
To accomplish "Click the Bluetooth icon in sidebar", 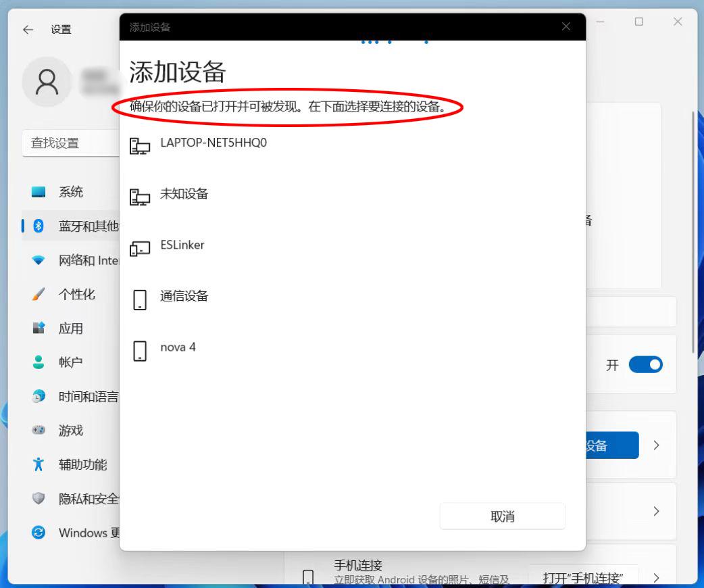I will (x=39, y=226).
